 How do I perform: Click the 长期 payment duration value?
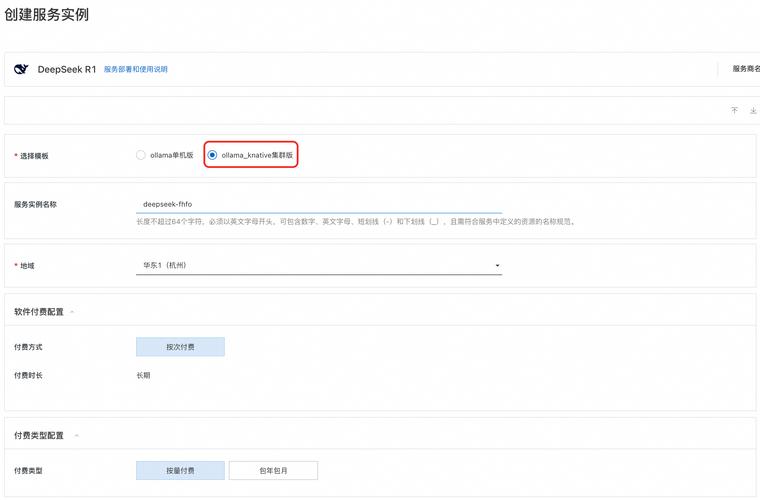[143, 375]
